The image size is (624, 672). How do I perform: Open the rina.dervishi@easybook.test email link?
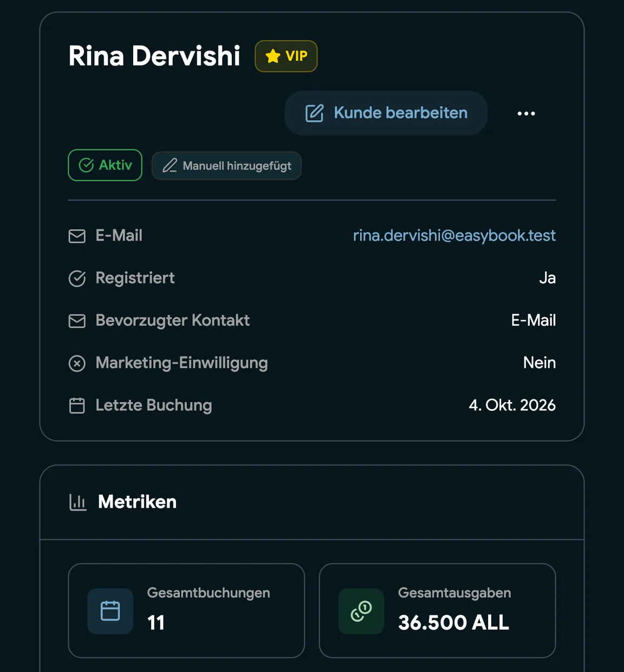point(454,236)
